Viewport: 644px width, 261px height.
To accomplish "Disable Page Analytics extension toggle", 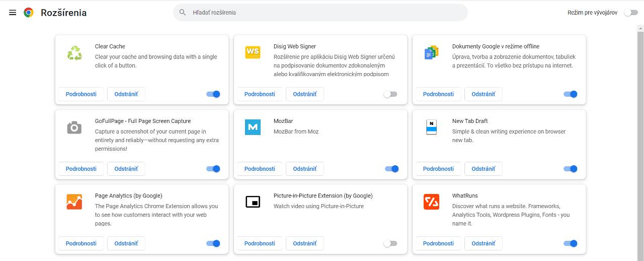I will coord(213,243).
